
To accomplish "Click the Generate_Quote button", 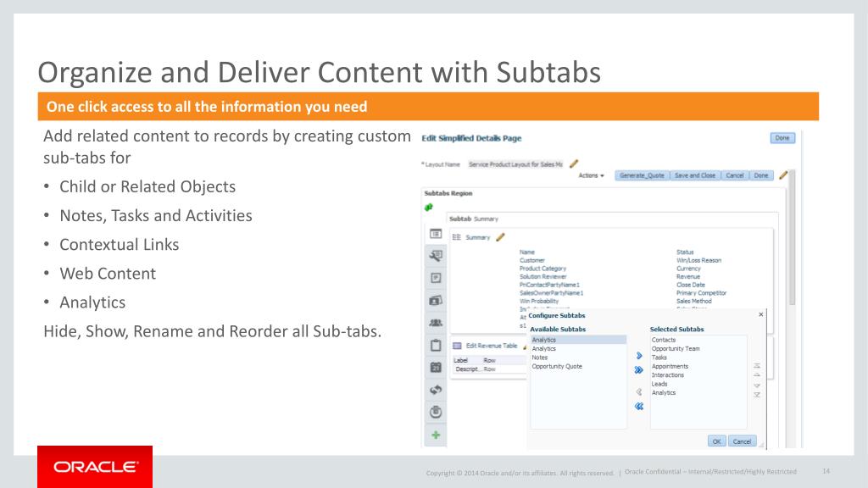I will point(642,175).
